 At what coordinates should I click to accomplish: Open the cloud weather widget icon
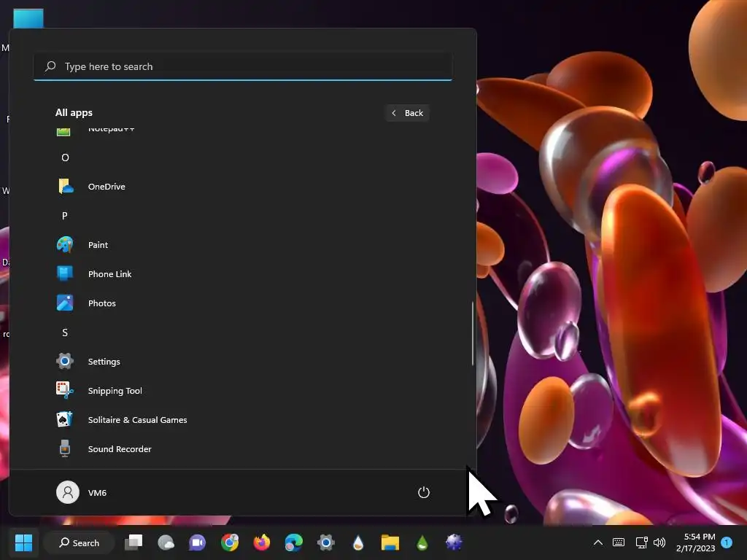tap(166, 542)
